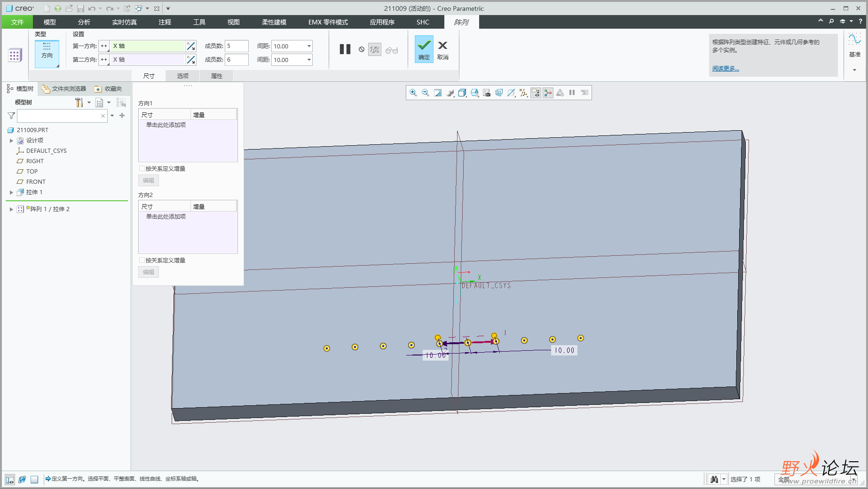This screenshot has height=489, width=868.
Task: Click second direction member count field
Action: [x=237, y=60]
